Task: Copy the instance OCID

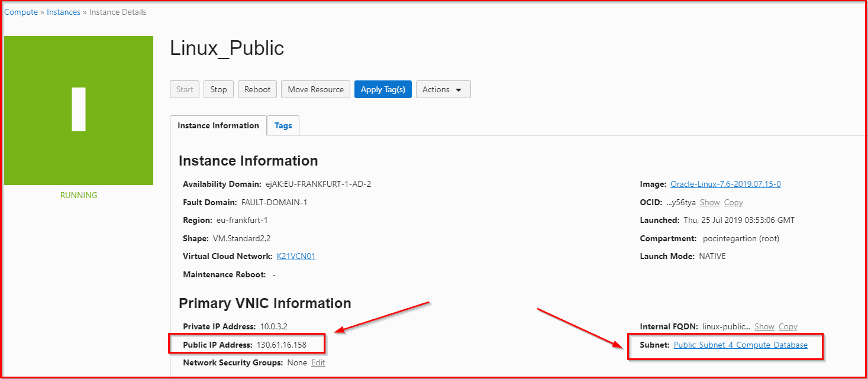Action: click(x=733, y=202)
